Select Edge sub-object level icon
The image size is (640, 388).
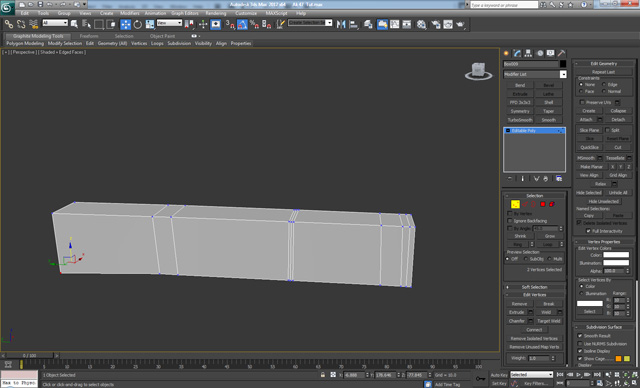pos(525,204)
